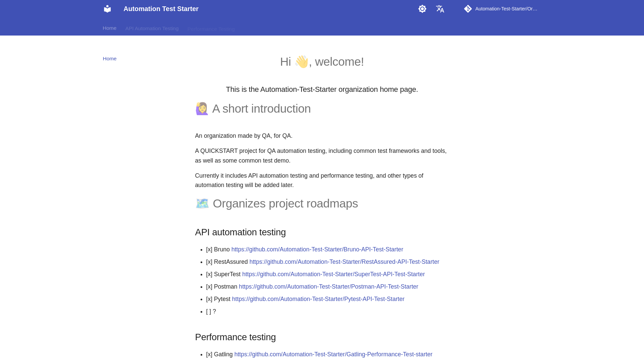This screenshot has height=362, width=644.
Task: Click the 'Currently it includes API automation' paragraph
Action: (x=309, y=180)
